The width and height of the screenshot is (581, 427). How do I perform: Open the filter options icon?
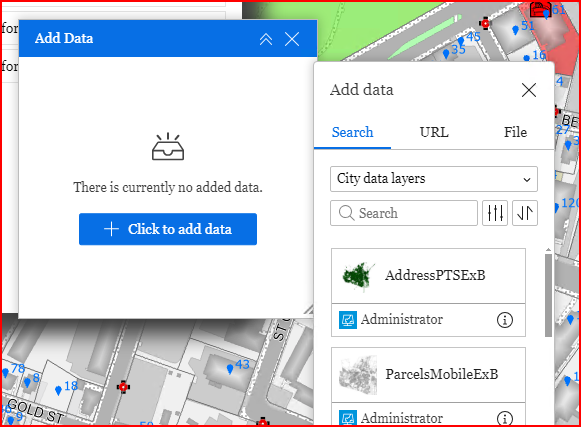495,213
